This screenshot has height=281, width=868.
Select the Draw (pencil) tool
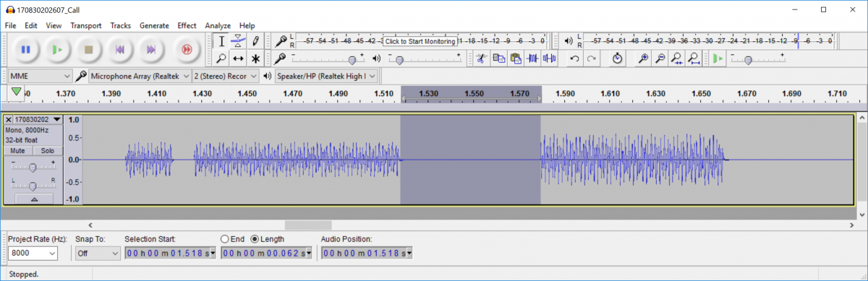pyautogui.click(x=255, y=41)
